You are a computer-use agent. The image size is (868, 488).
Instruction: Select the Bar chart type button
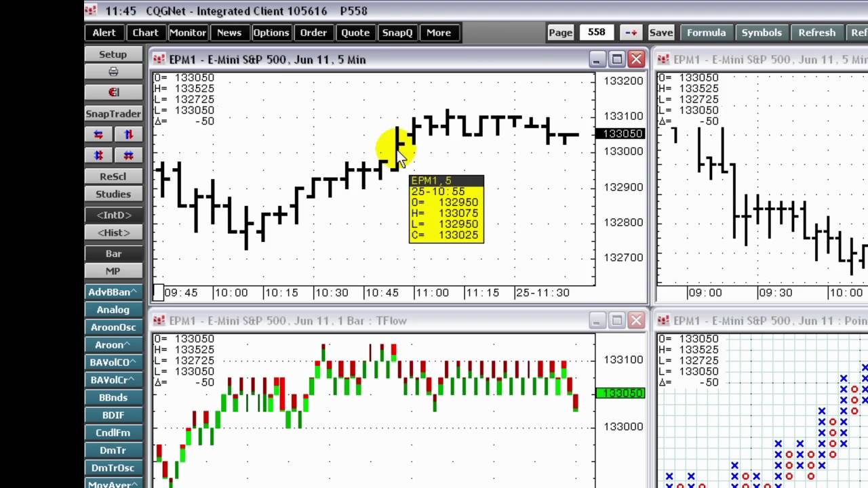(x=113, y=253)
